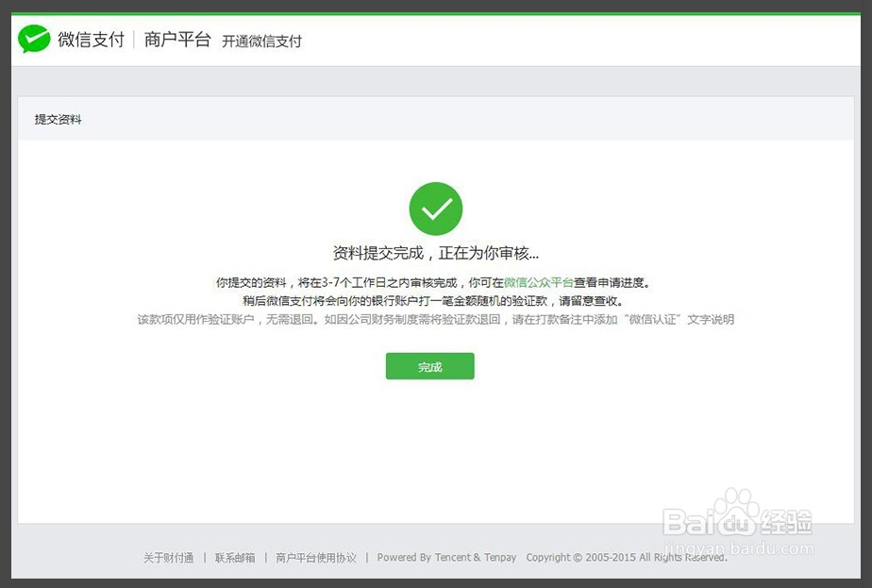This screenshot has width=872, height=588.
Task: Click the Baidu paw print watermark icon
Action: tap(736, 511)
